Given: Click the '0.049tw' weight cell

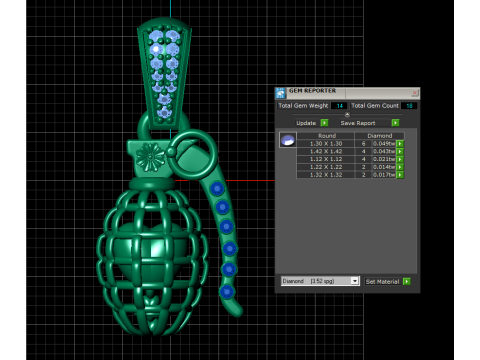Looking at the screenshot, I should (x=384, y=144).
